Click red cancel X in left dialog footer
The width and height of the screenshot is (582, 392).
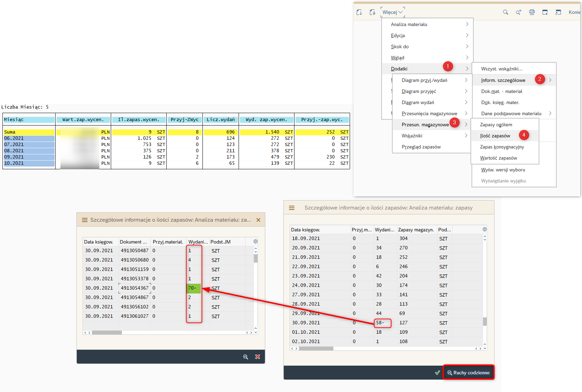click(258, 357)
